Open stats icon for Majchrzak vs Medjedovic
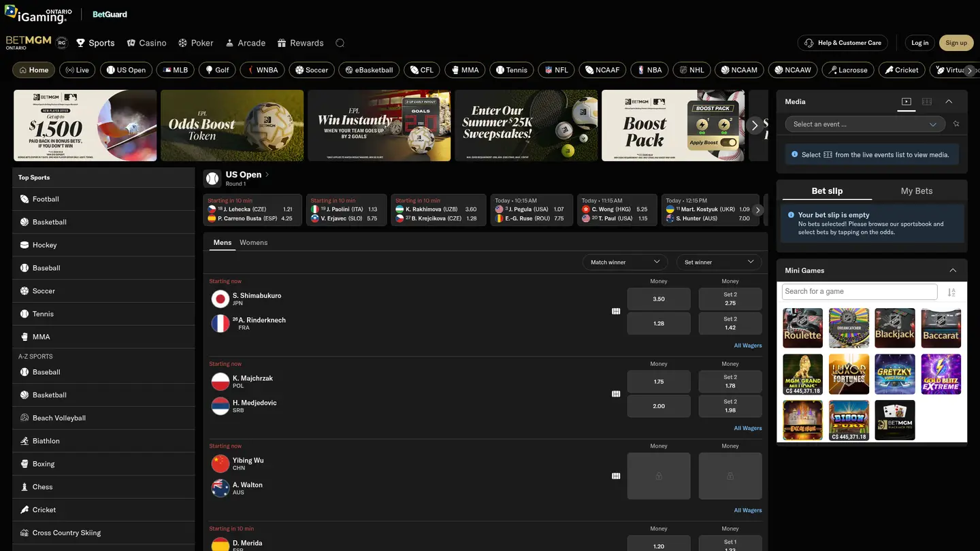 [616, 394]
